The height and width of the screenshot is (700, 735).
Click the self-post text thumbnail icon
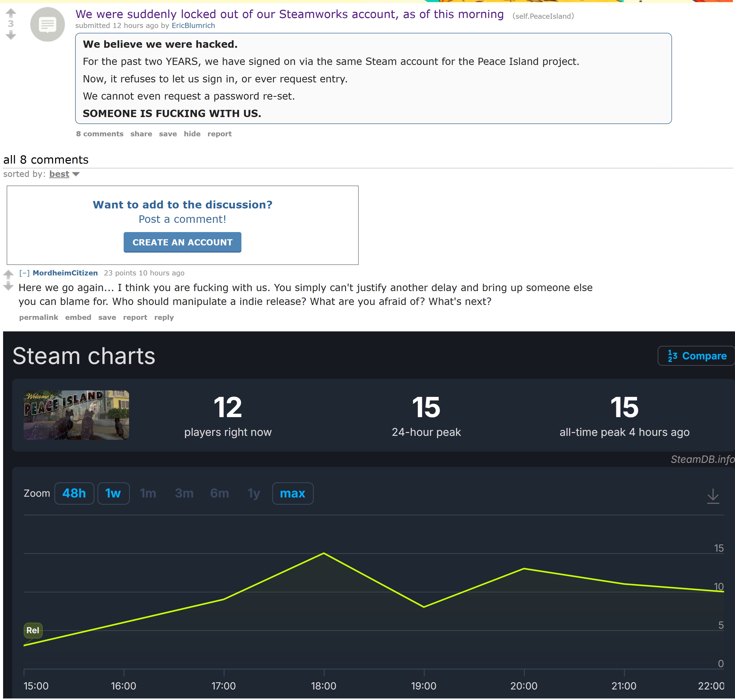47,25
